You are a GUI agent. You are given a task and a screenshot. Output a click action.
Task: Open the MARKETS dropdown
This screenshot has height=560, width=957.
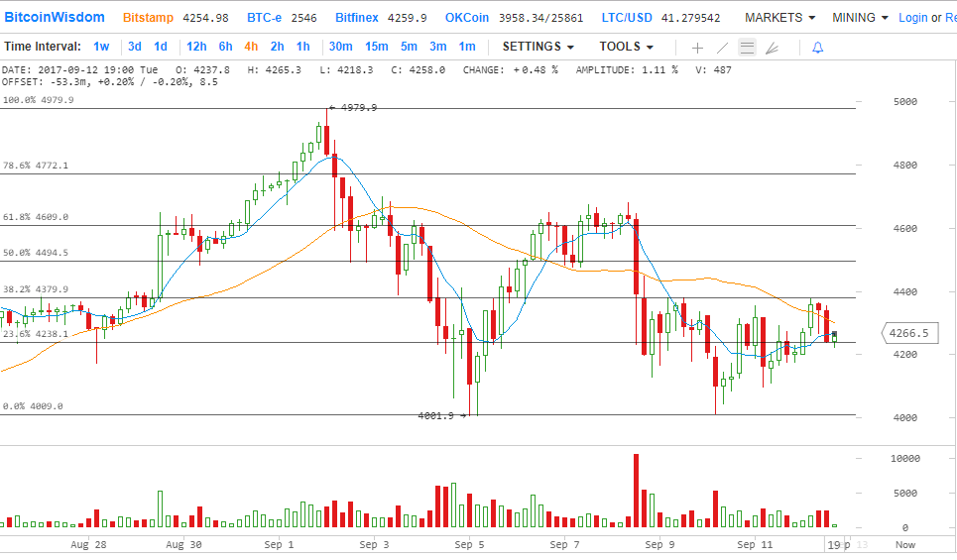coord(779,18)
